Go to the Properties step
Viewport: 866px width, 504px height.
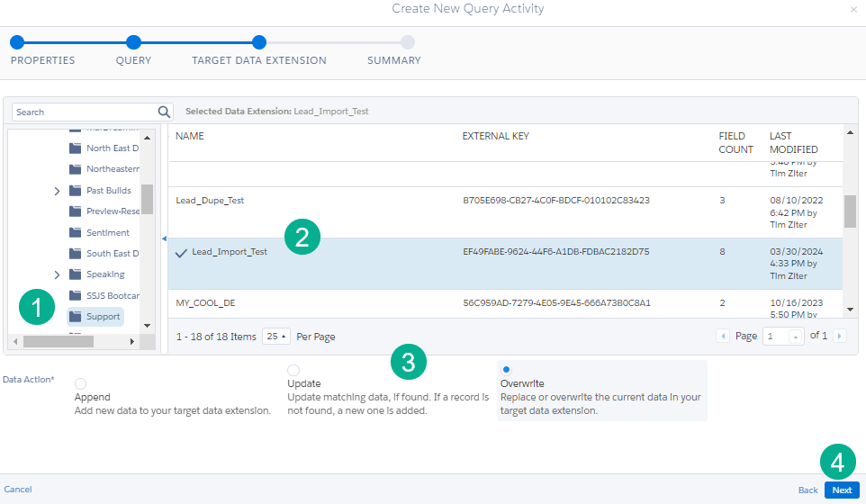point(17,42)
